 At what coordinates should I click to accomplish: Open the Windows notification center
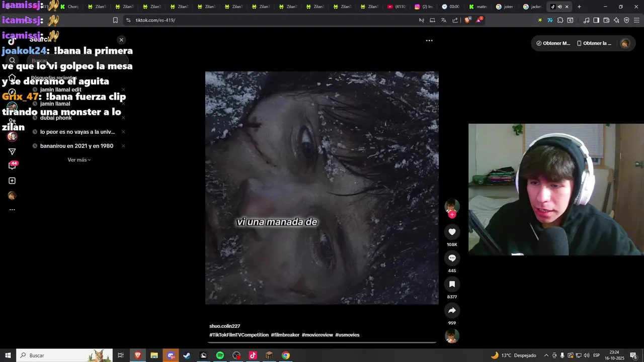pos(633,355)
